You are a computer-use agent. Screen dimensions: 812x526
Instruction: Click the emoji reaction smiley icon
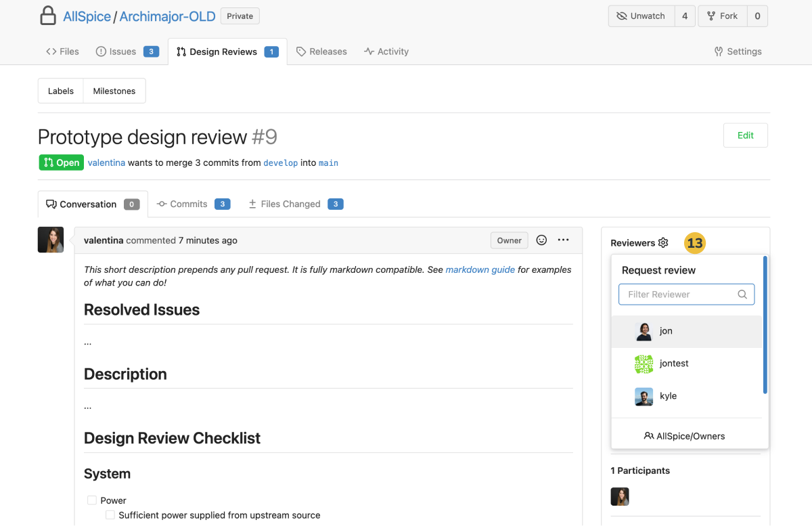tap(541, 240)
